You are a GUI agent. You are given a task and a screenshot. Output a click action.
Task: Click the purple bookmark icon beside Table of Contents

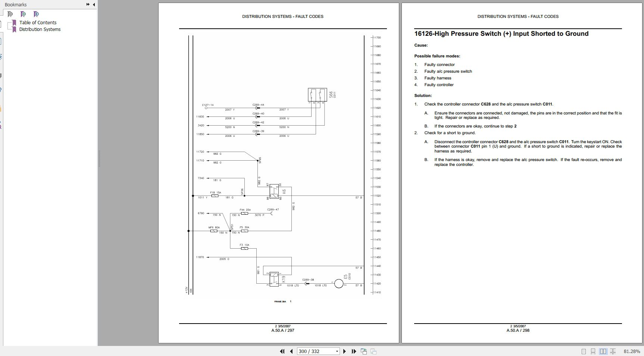tap(14, 22)
